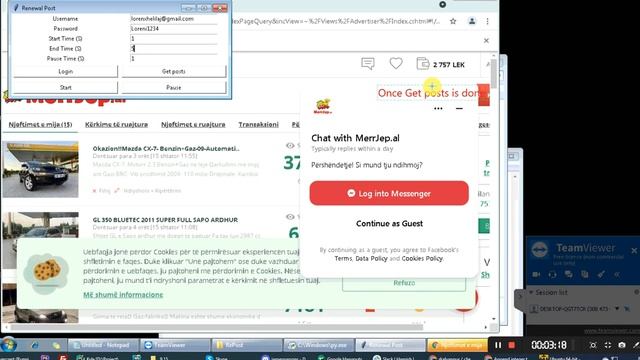Click Start in Renewal Post window

click(x=66, y=87)
